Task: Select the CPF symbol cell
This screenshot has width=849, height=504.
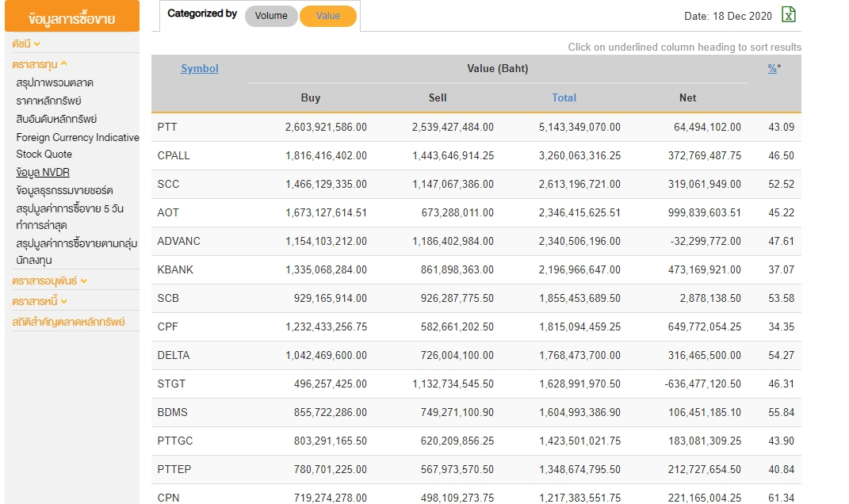Action: coord(167,326)
